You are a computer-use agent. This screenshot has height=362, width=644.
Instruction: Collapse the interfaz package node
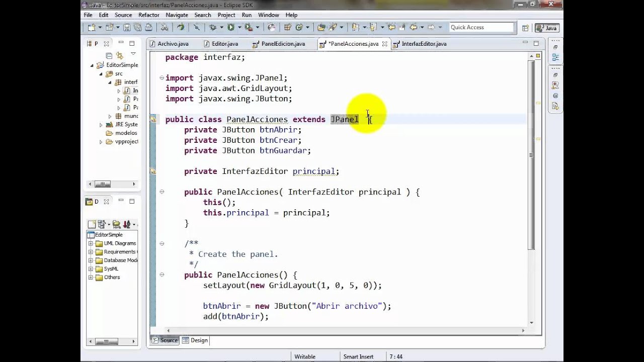(x=110, y=82)
